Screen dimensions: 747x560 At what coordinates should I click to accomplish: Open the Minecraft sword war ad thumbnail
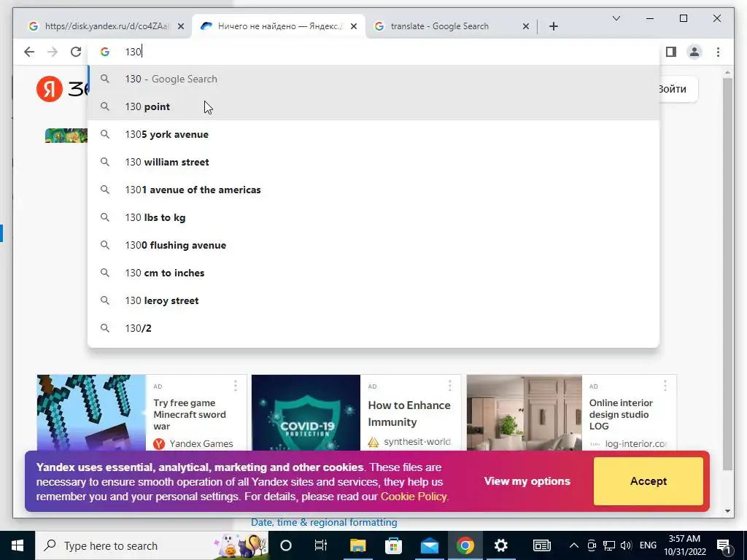tap(91, 413)
